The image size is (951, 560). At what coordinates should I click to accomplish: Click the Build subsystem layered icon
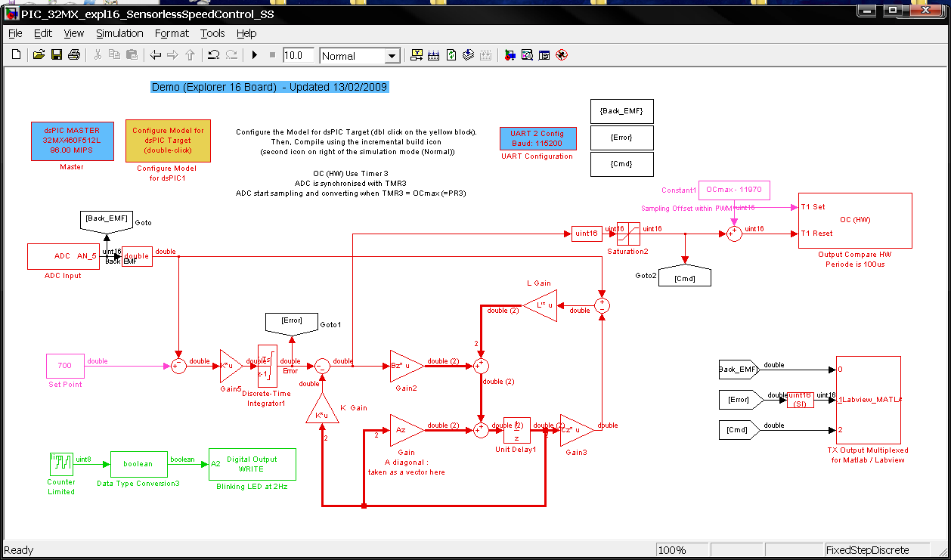coord(468,55)
